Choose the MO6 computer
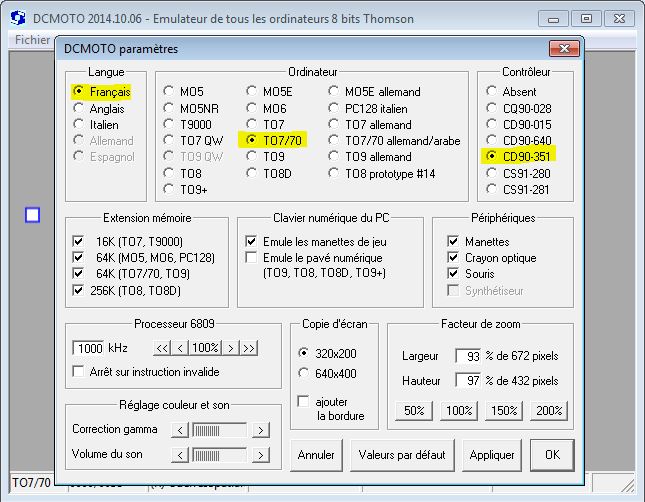This screenshot has height=502, width=645. [x=267, y=109]
